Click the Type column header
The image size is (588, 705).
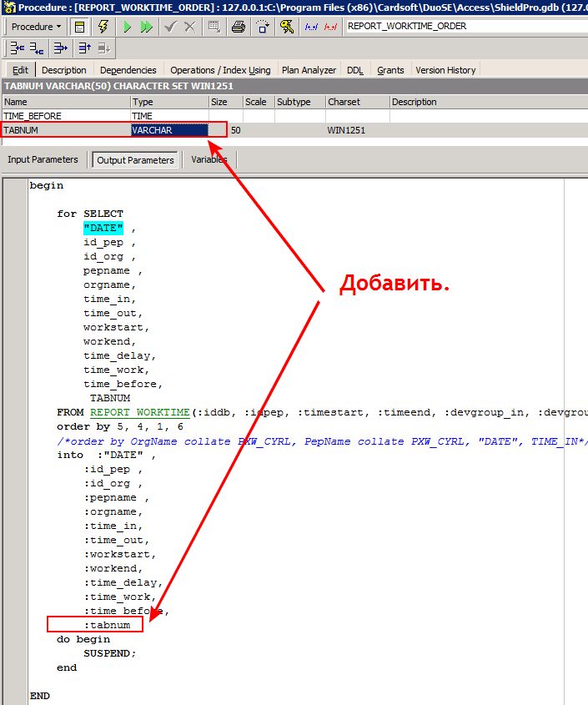pos(169,102)
